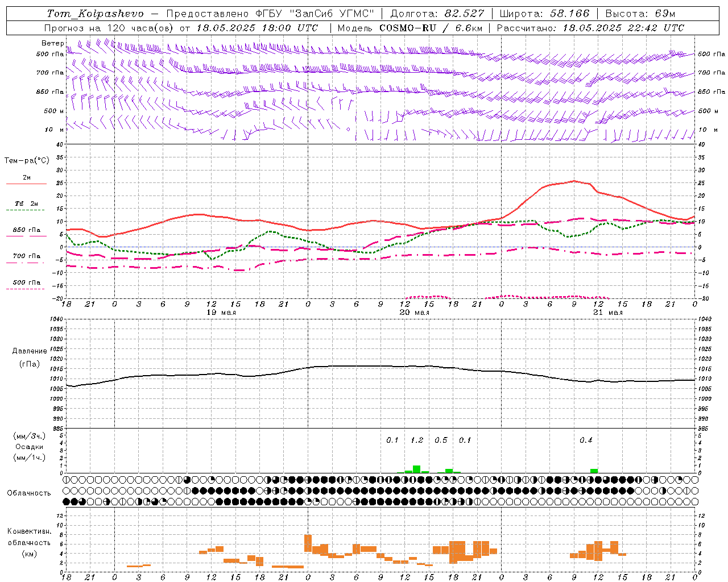This screenshot has height=582, width=728.
Task: Click the Модель COSMO-RU / 6.6км label
Action: (410, 28)
